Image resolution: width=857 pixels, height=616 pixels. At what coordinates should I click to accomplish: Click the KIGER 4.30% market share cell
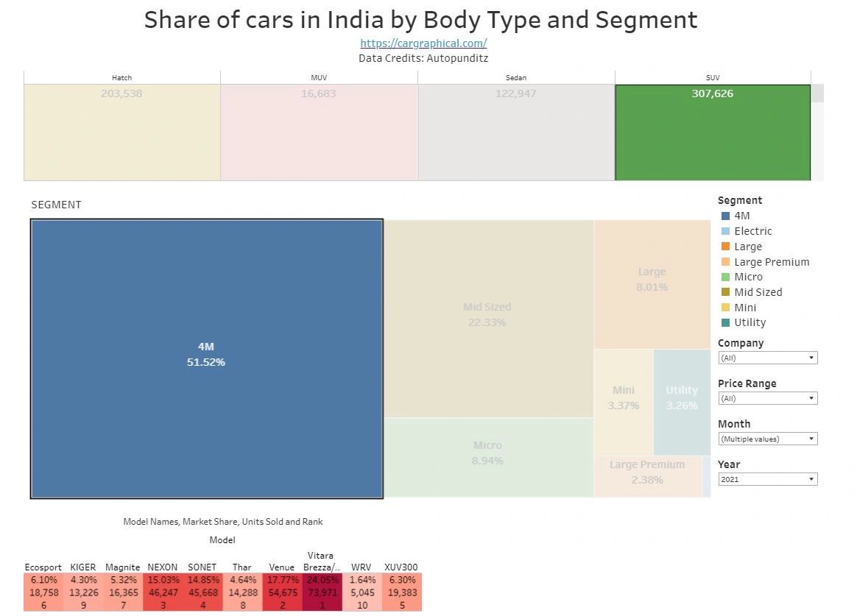pos(84,580)
